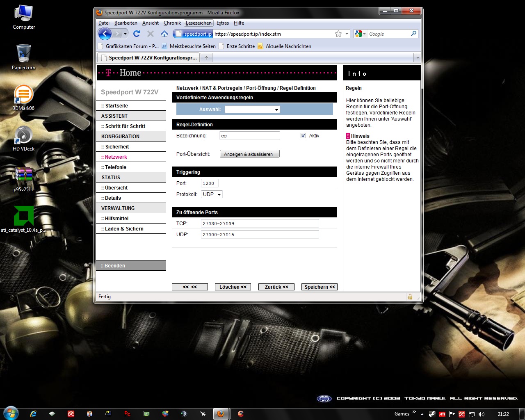
Task: Open the Steam tray icon
Action: (432, 414)
